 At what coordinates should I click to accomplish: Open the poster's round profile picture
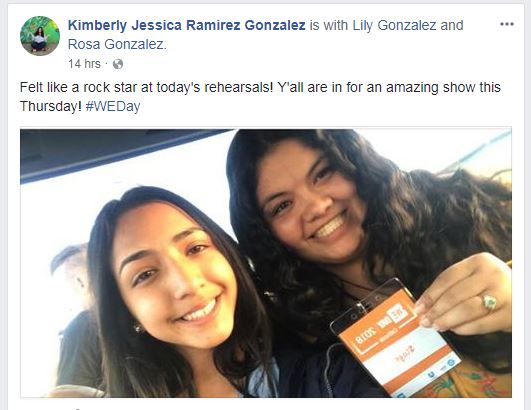(40, 36)
